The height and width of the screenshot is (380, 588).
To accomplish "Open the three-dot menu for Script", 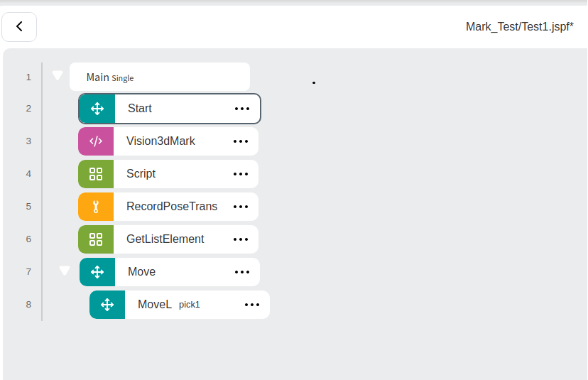I will pos(241,174).
